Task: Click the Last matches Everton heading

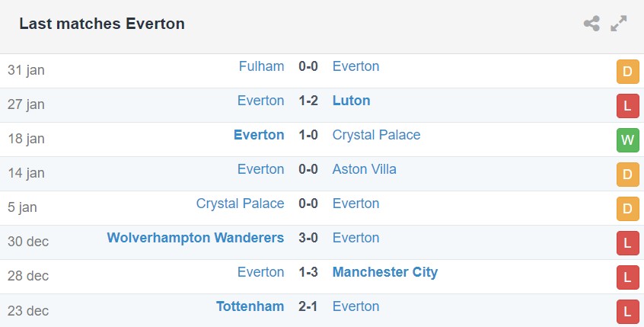Action: pos(102,24)
